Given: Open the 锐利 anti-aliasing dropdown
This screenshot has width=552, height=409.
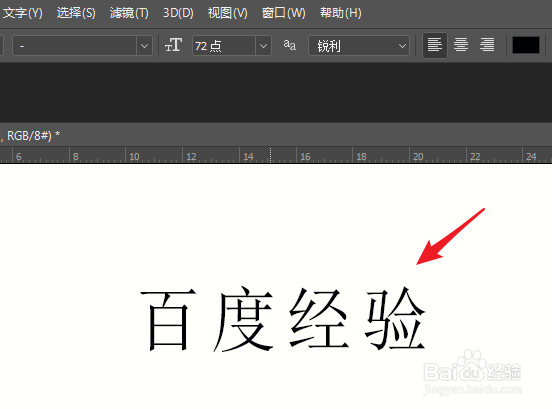Looking at the screenshot, I should 359,46.
